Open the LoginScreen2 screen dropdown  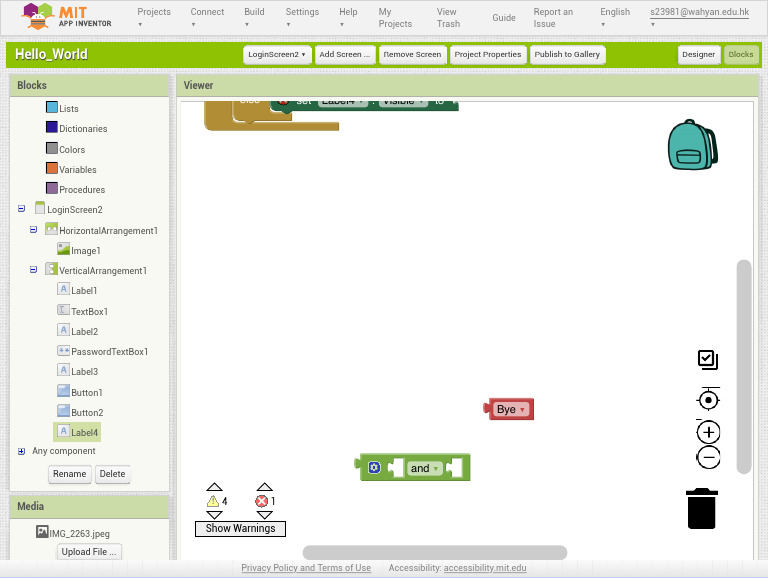click(277, 54)
